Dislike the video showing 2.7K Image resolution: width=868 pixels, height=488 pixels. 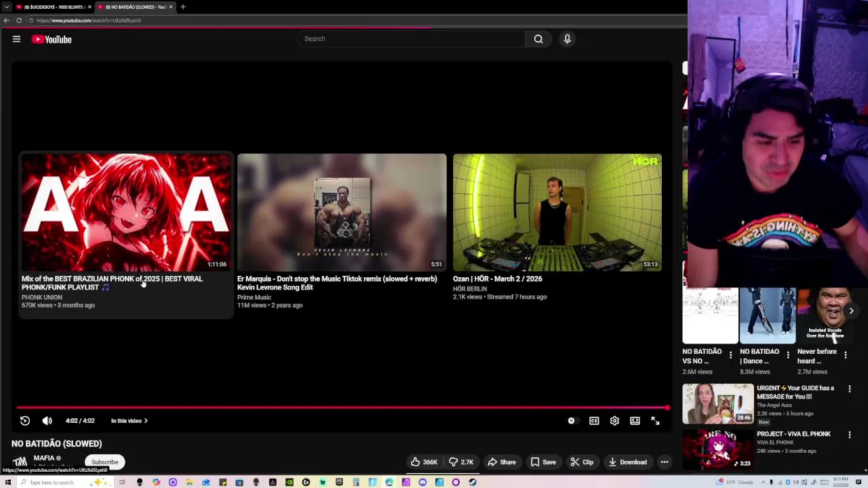pyautogui.click(x=462, y=462)
